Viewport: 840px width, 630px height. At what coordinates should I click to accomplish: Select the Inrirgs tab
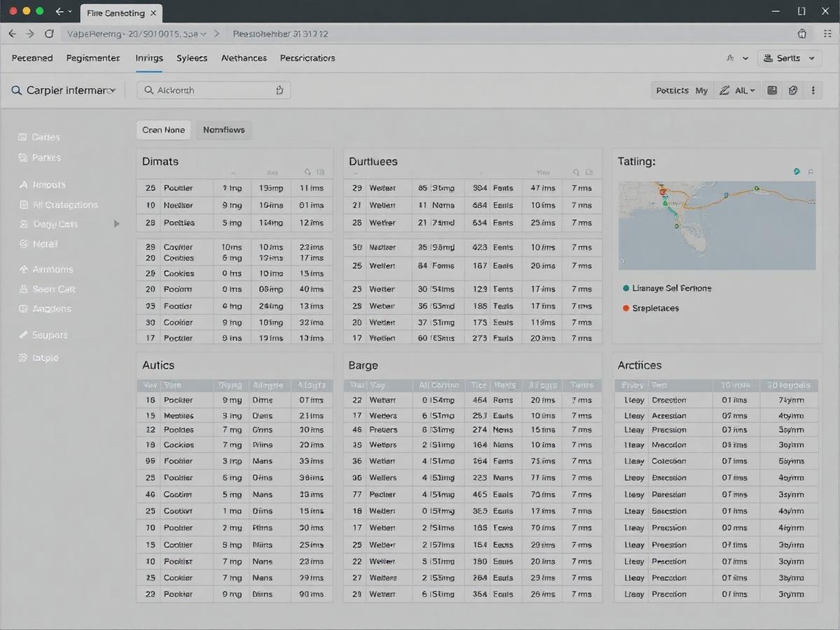tap(149, 58)
